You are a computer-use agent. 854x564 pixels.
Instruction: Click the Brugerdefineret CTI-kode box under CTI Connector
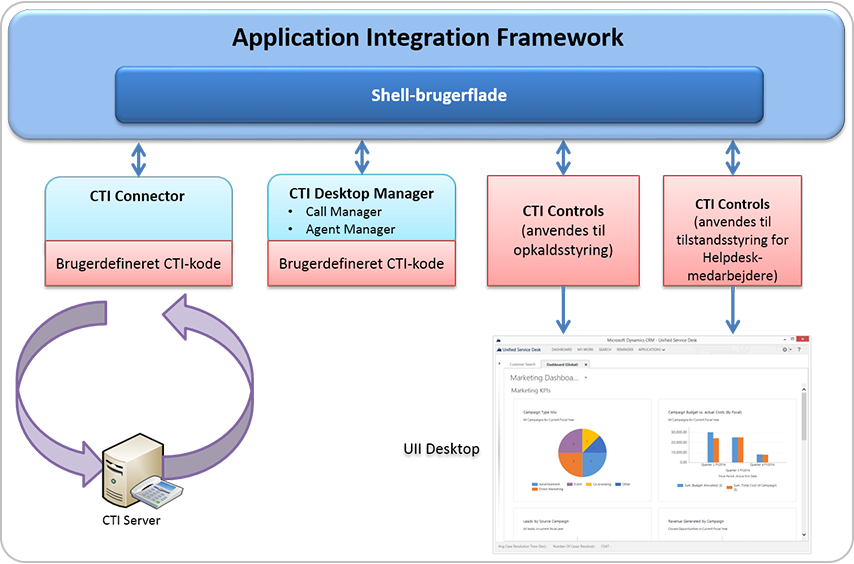[x=138, y=263]
